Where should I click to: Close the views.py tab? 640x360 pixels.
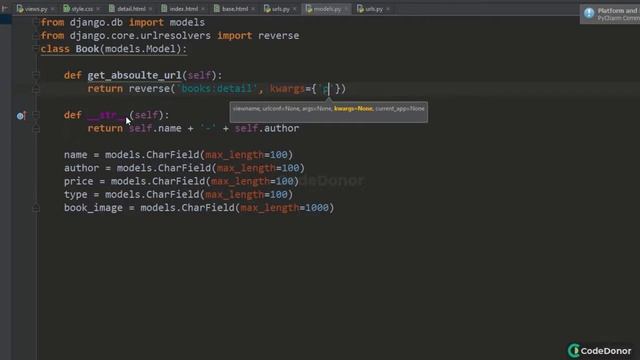click(x=52, y=9)
